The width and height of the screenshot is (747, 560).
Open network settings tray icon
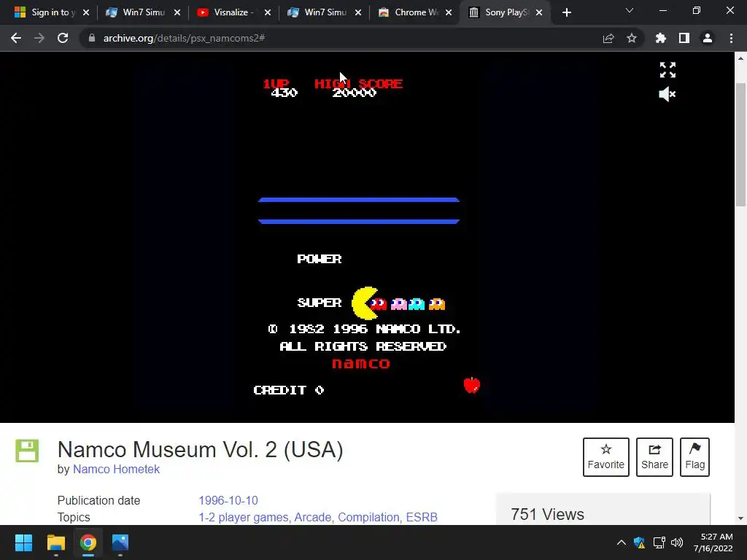point(659,542)
